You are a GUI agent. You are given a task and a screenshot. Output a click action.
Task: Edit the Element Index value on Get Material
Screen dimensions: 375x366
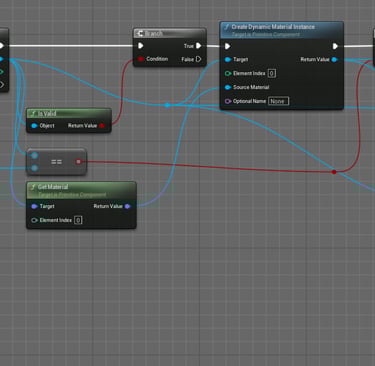click(78, 220)
